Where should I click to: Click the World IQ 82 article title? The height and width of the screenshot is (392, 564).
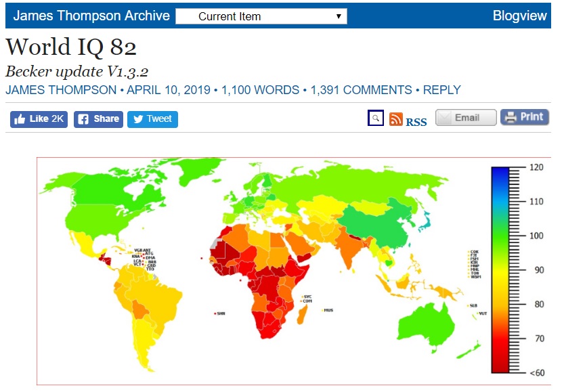71,47
